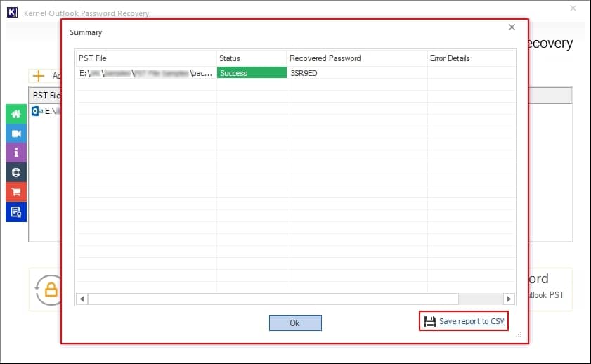Click the Recovered Password column header
Screen dimensions: 591x364
[357, 58]
